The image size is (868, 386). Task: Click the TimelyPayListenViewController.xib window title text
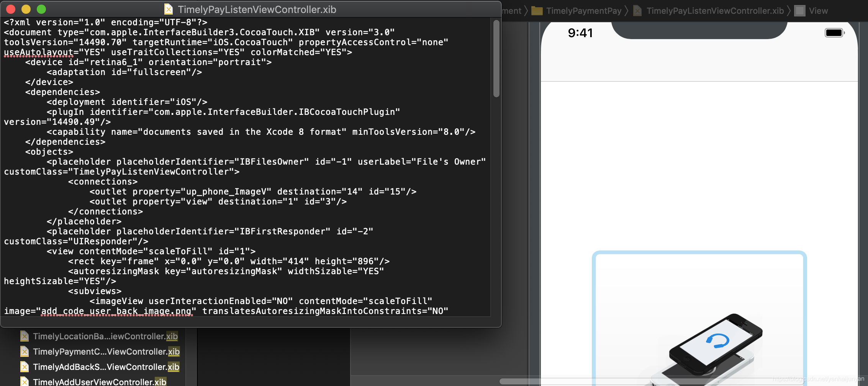[x=257, y=10]
